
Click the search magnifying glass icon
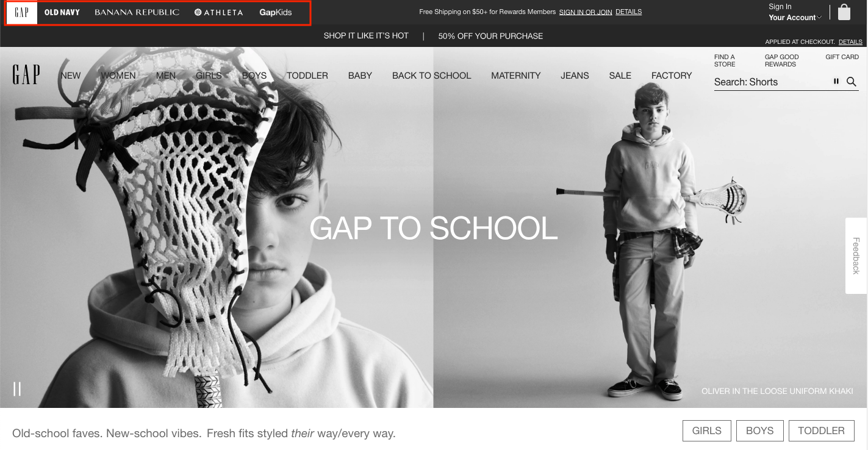point(851,81)
